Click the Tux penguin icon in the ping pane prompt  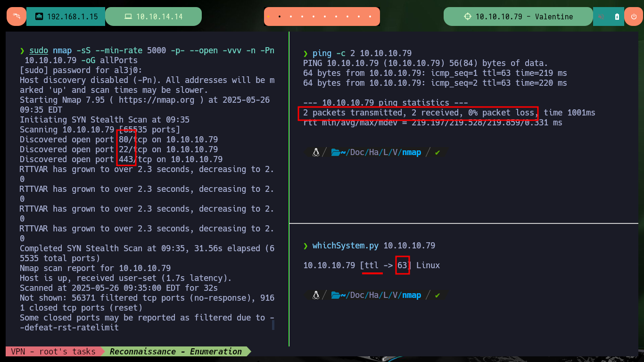(x=316, y=152)
